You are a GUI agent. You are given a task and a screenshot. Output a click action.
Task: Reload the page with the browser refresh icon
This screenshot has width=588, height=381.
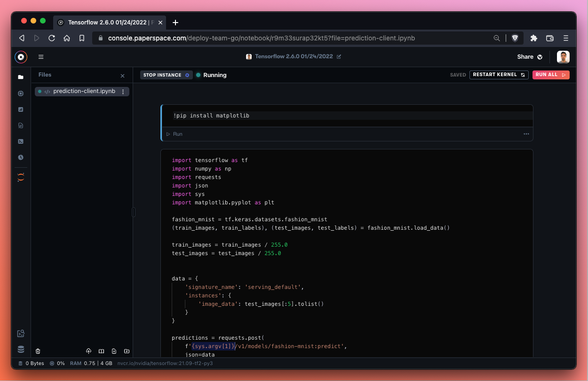pyautogui.click(x=52, y=38)
